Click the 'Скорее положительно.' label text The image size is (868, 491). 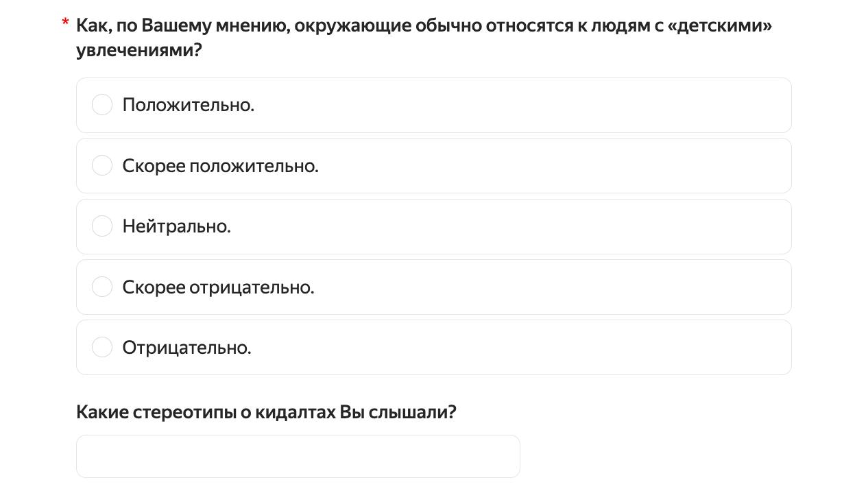(221, 166)
